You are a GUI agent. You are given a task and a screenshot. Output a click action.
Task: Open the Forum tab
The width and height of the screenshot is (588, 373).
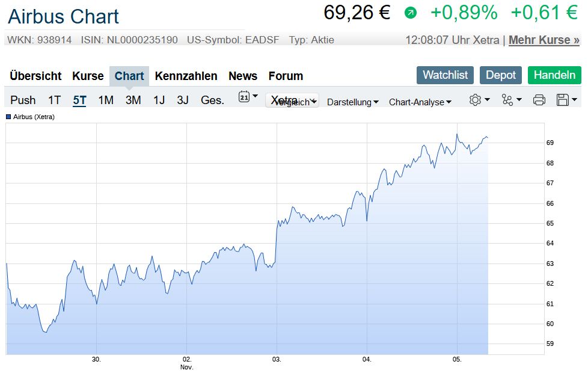pyautogui.click(x=286, y=76)
